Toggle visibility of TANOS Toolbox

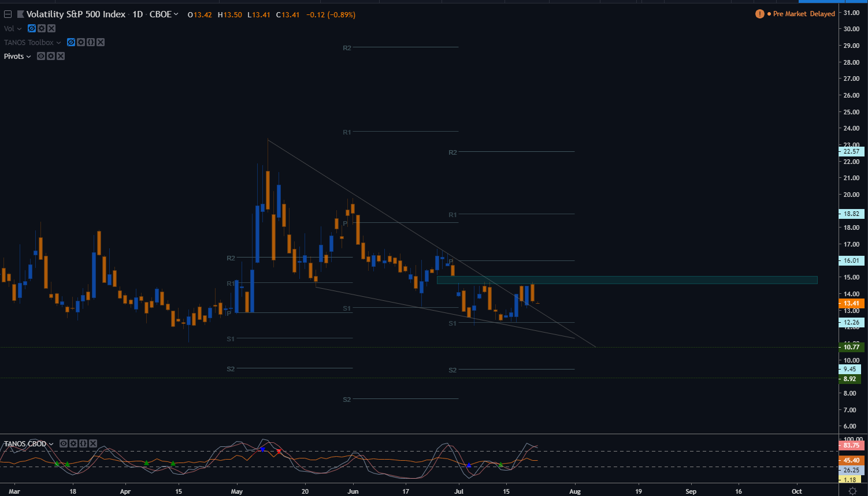tap(71, 42)
